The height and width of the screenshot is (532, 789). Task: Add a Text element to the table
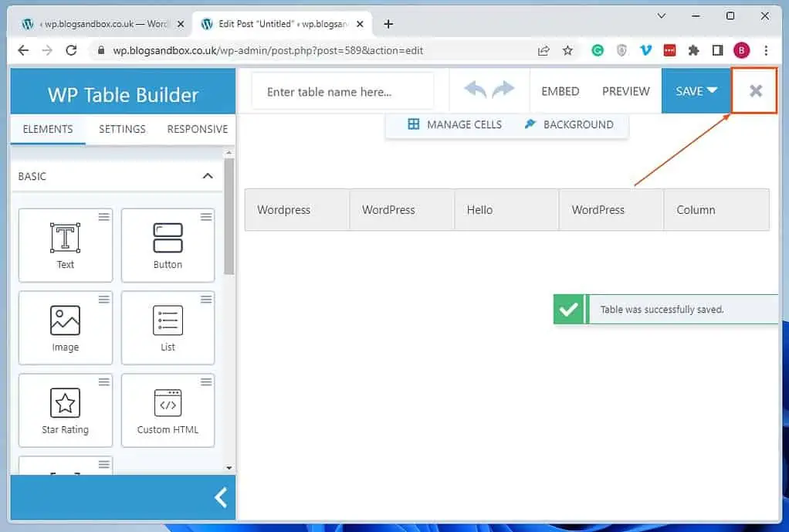click(x=66, y=245)
